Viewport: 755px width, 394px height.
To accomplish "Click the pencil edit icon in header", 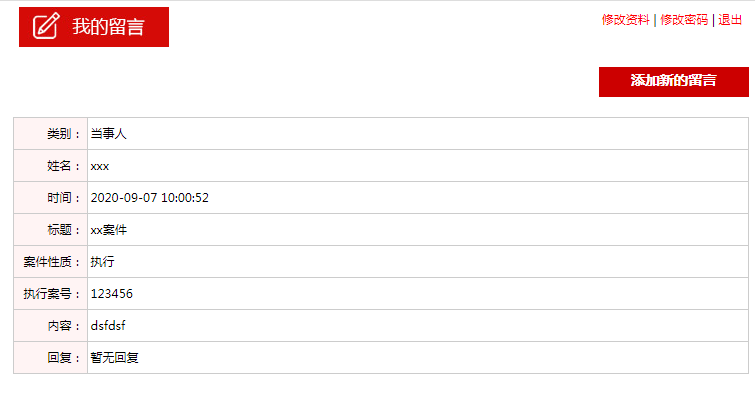I will point(46,26).
